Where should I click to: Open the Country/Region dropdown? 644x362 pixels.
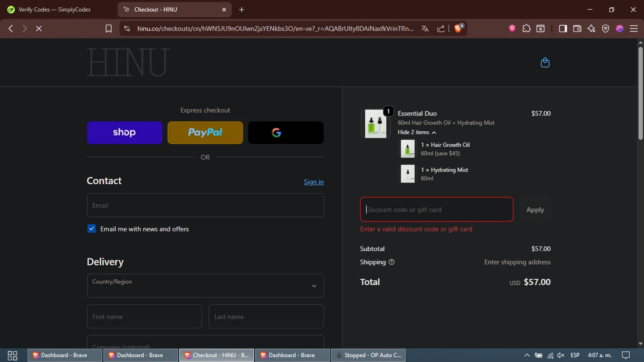pos(205,286)
